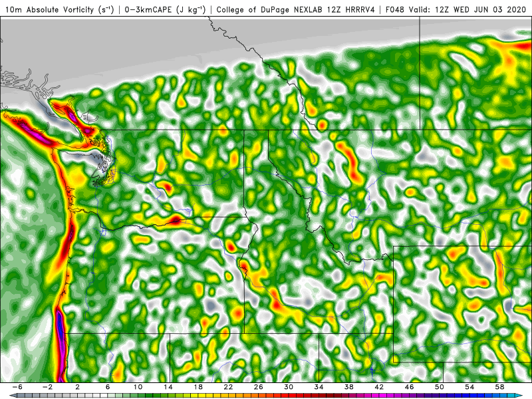This screenshot has height=399, width=532.
Task: Click the '-6' color scale label
Action: point(17,387)
